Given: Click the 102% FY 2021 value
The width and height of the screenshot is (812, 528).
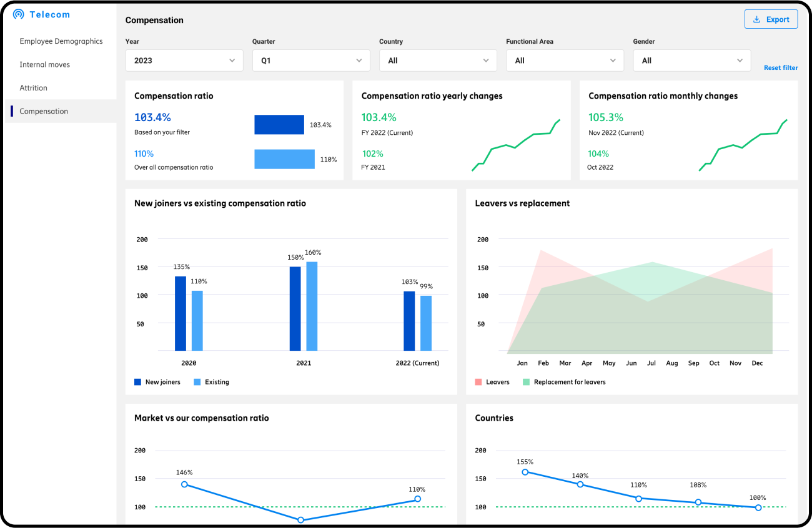Looking at the screenshot, I should 372,154.
